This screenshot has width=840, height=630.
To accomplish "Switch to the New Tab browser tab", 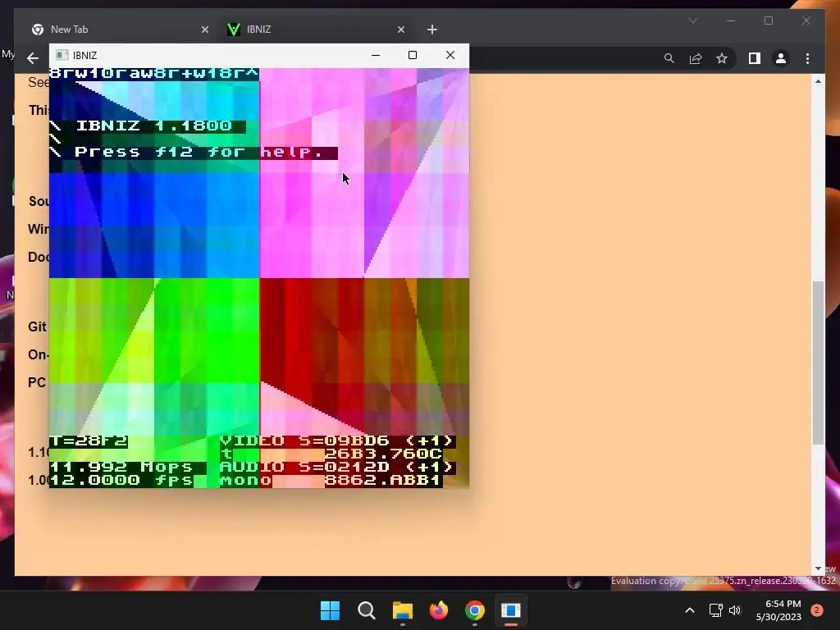I will pyautogui.click(x=121, y=30).
